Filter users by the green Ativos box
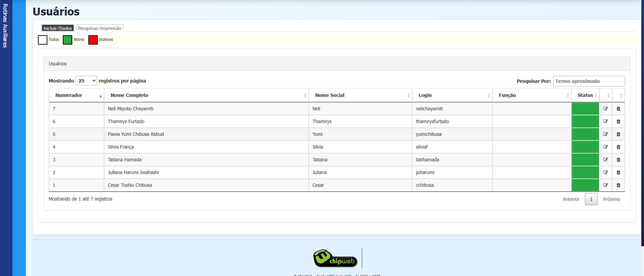Image resolution: width=644 pixels, height=276 pixels. pyautogui.click(x=68, y=40)
